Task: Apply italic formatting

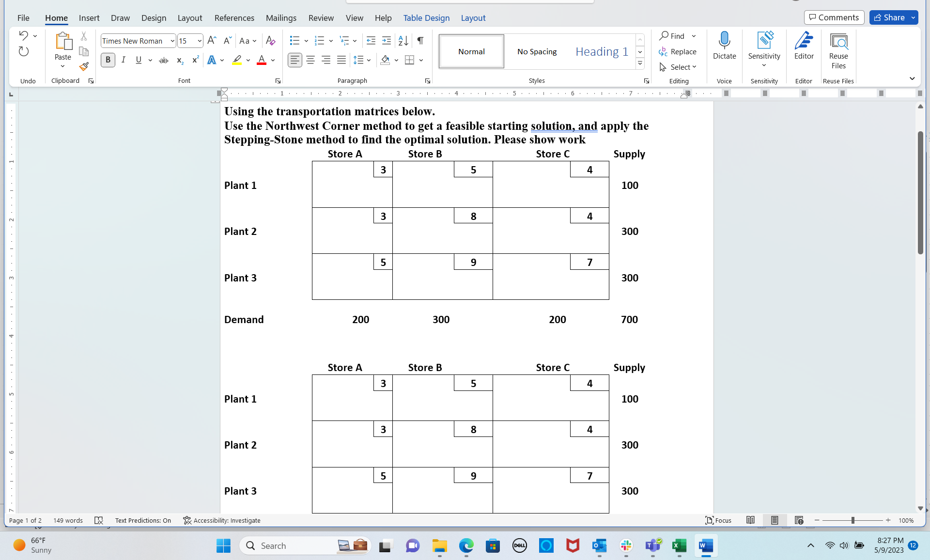Action: point(123,60)
